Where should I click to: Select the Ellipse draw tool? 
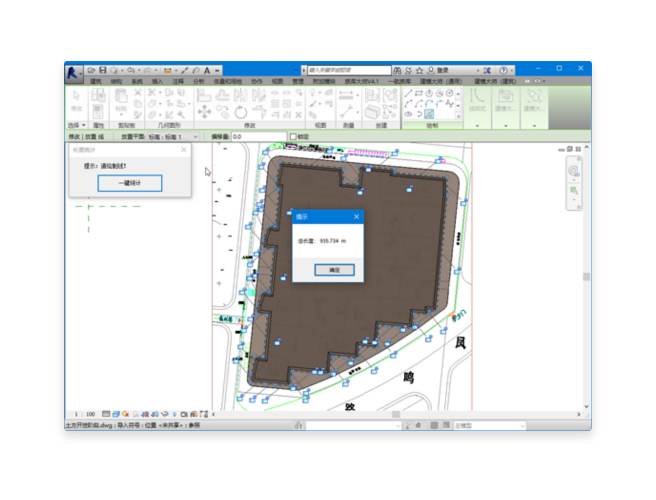pyautogui.click(x=408, y=114)
